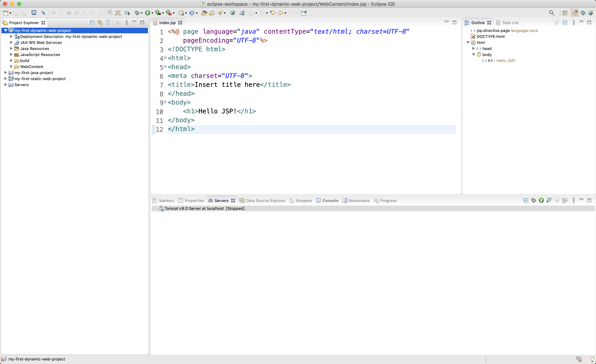Place cursor in Hello JSP! text line
596x364 pixels.
point(217,111)
